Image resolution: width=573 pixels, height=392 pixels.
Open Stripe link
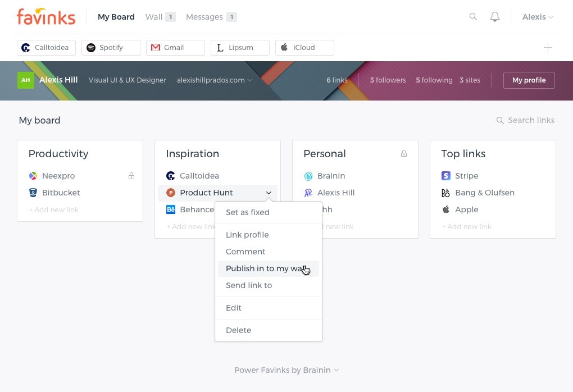467,176
